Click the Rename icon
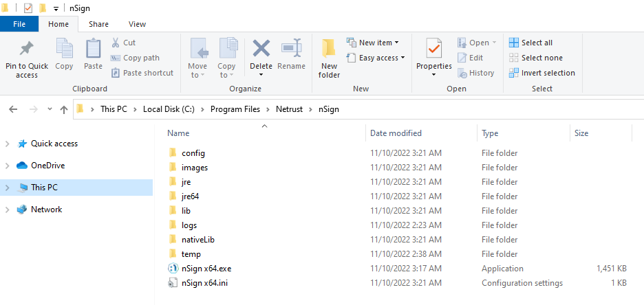644x305 pixels. tap(291, 49)
